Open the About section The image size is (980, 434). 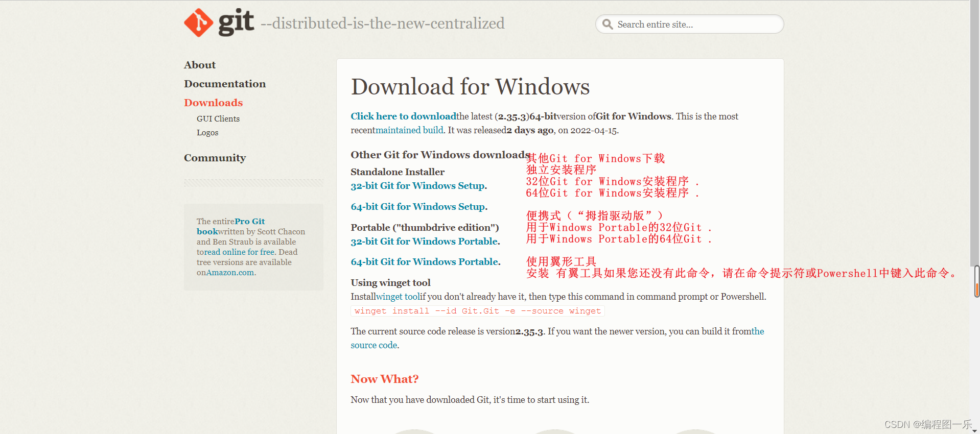200,65
